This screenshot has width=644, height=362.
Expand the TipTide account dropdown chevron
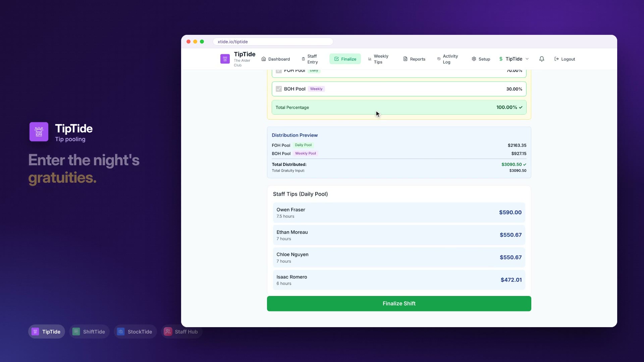click(x=527, y=59)
